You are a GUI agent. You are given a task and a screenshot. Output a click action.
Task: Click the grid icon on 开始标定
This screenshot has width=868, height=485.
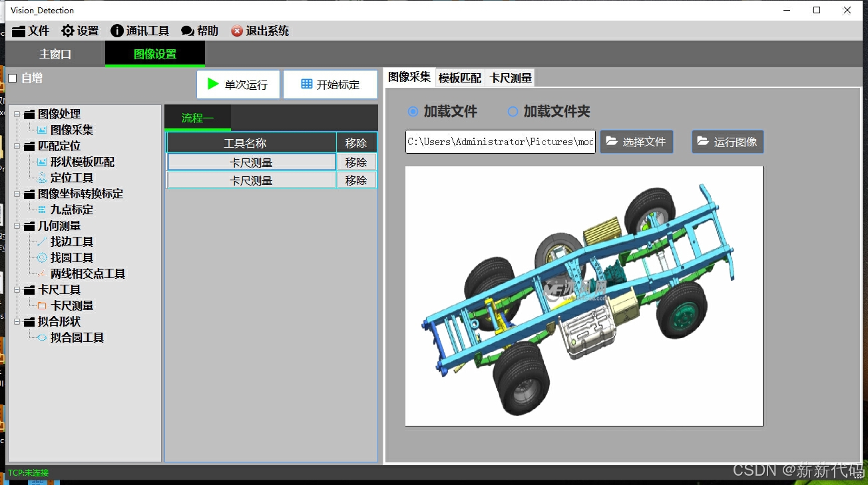[306, 84]
